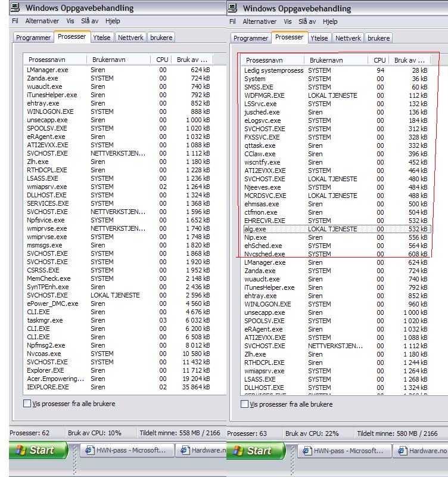Select MCRDSVC.EXE row in right window
This screenshot has height=477, width=448.
[336, 196]
